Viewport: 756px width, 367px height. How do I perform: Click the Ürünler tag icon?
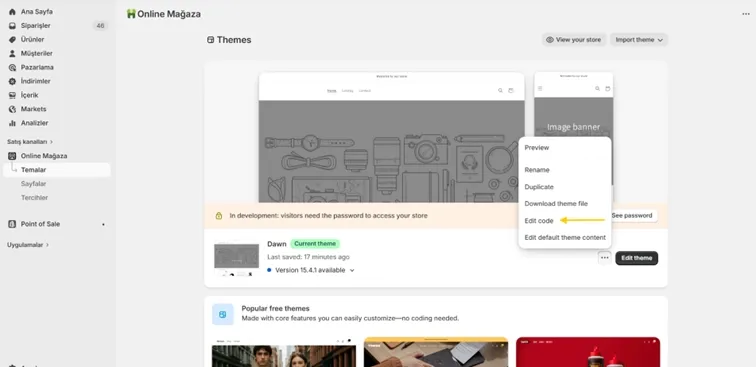pos(12,40)
